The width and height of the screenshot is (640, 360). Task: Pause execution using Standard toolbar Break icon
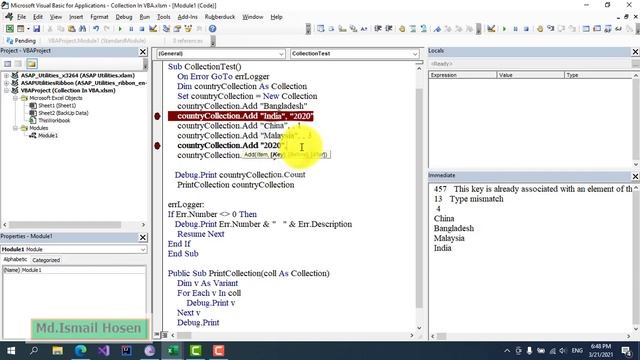(131, 29)
